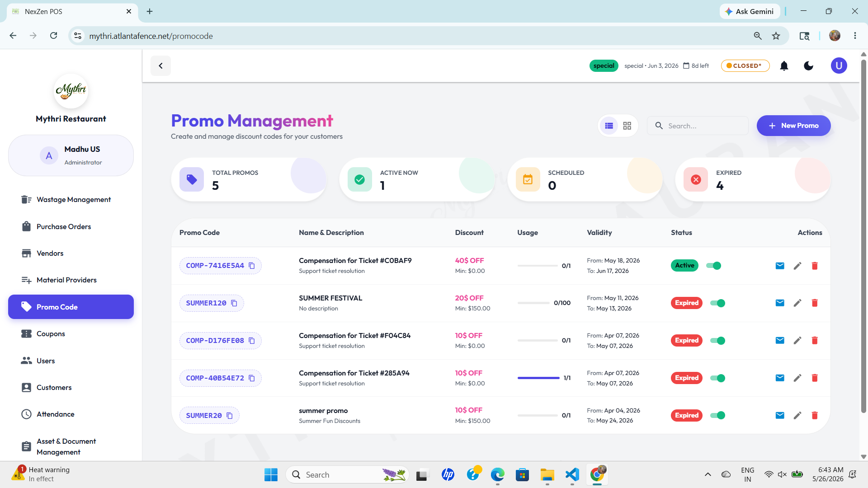This screenshot has height=488, width=868.
Task: Toggle the COMP-7416E5A4 active switch
Action: coord(713,266)
